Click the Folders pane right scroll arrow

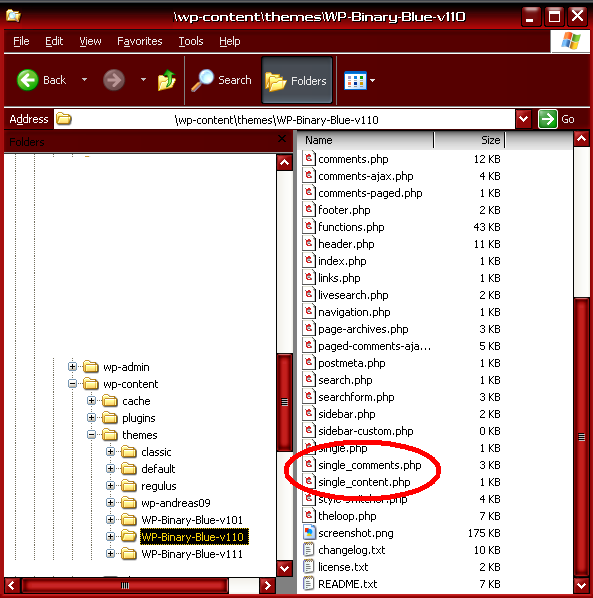pos(267,585)
